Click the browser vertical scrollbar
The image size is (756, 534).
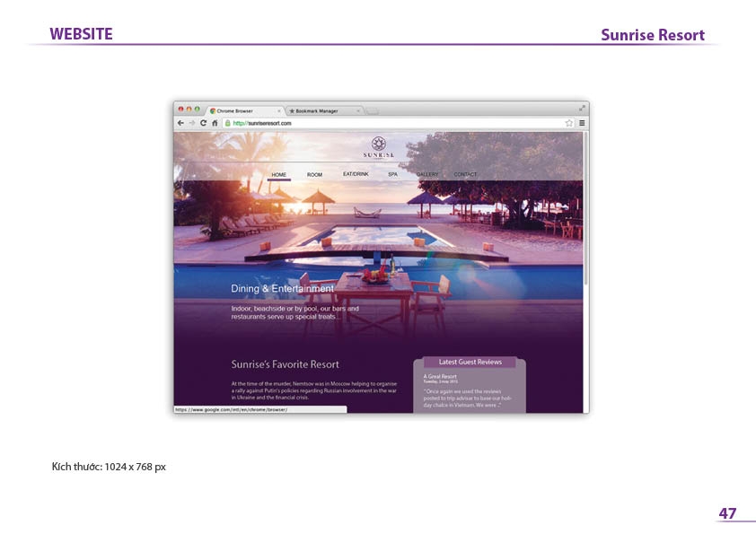pos(585,208)
